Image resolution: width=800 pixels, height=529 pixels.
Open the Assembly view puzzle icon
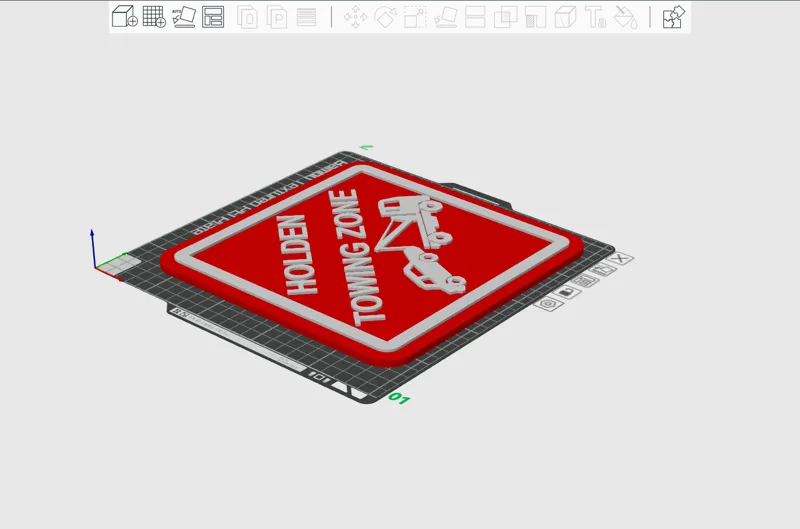[673, 17]
